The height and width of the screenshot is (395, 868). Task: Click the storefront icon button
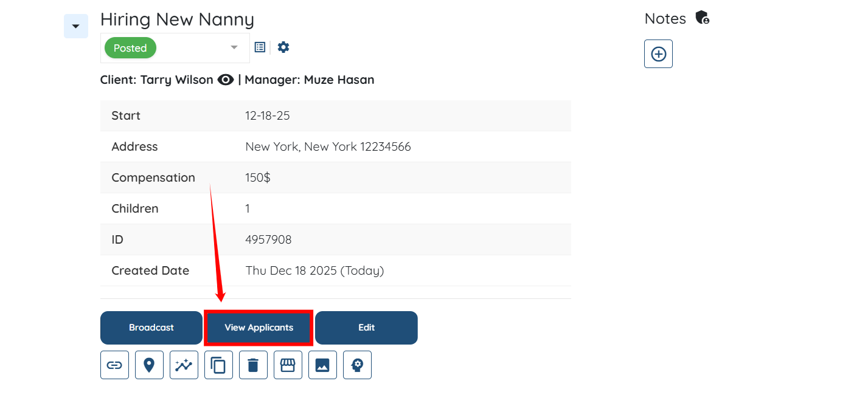click(x=288, y=365)
